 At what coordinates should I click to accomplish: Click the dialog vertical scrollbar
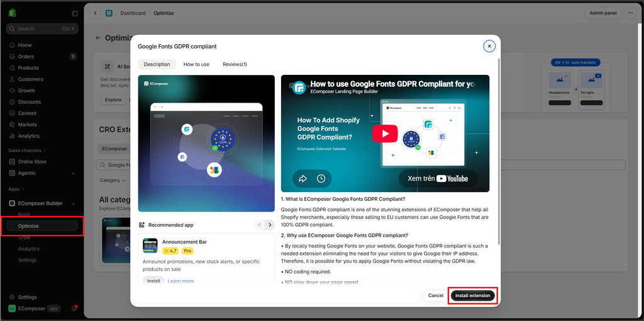pyautogui.click(x=499, y=150)
